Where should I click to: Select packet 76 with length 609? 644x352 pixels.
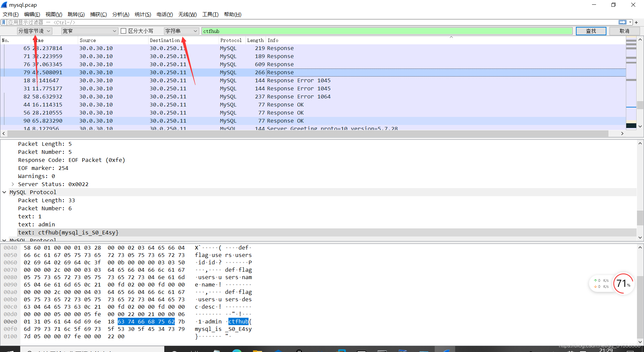313,64
